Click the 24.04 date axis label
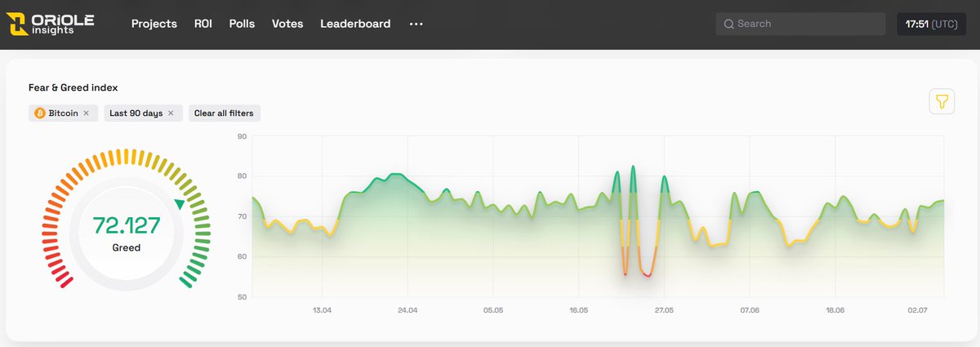Viewport: 980px width, 347px height. (408, 310)
